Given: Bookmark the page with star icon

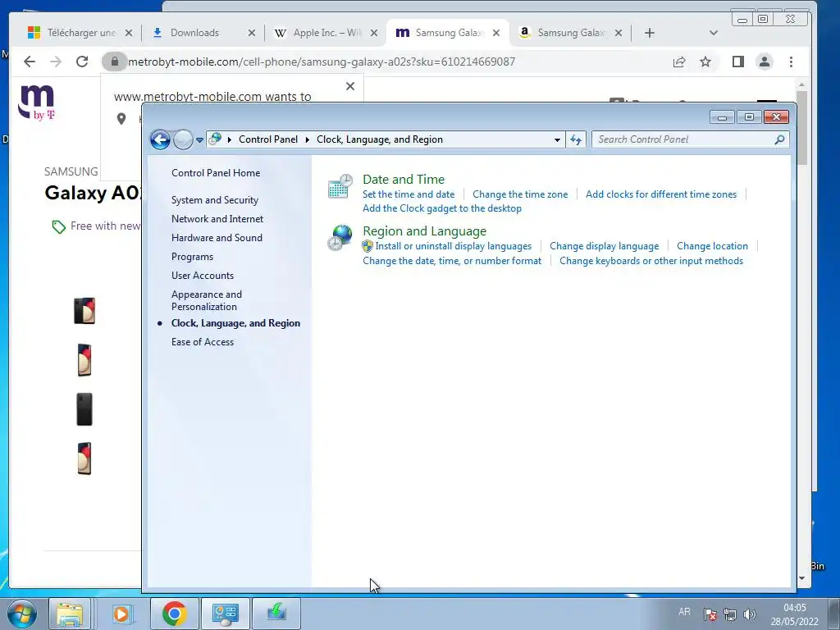Looking at the screenshot, I should (705, 62).
